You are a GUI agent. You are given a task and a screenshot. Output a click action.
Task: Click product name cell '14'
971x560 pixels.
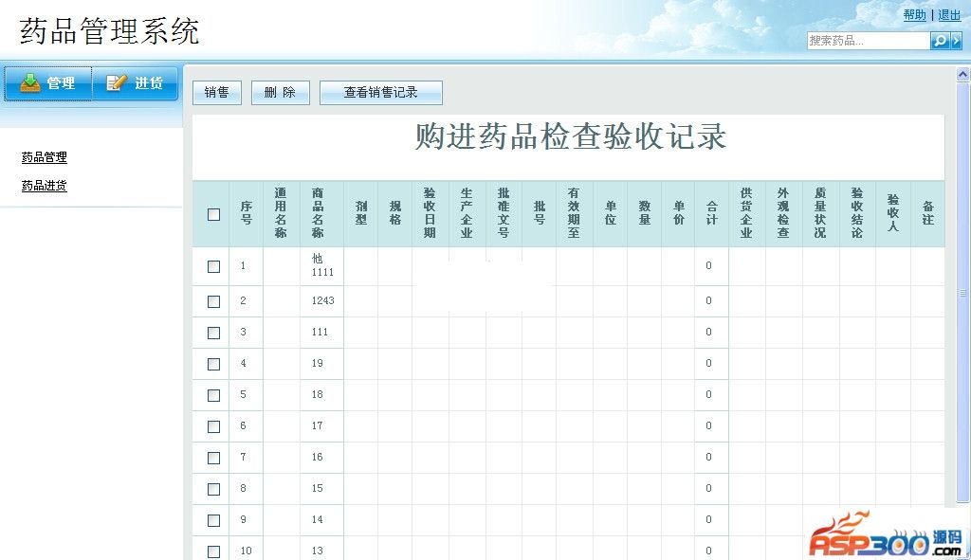[322, 520]
